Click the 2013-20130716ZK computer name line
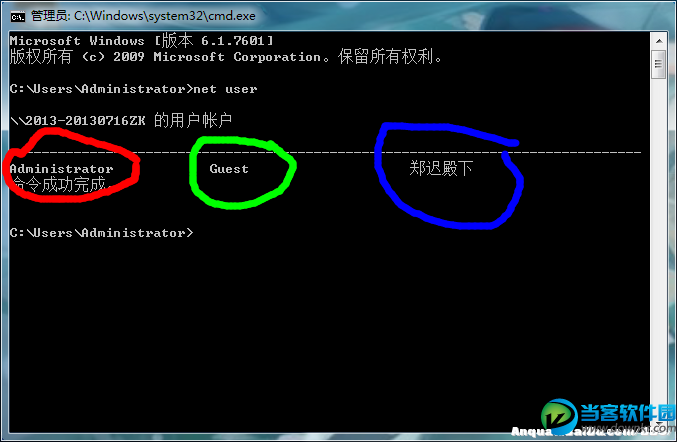 click(121, 120)
